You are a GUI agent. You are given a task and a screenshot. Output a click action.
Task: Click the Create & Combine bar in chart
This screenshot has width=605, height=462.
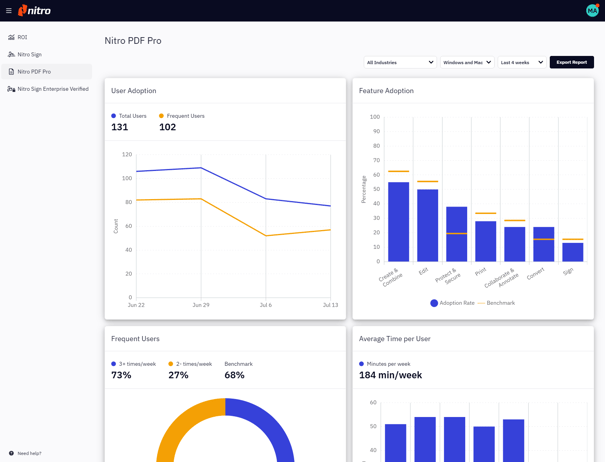[398, 222]
